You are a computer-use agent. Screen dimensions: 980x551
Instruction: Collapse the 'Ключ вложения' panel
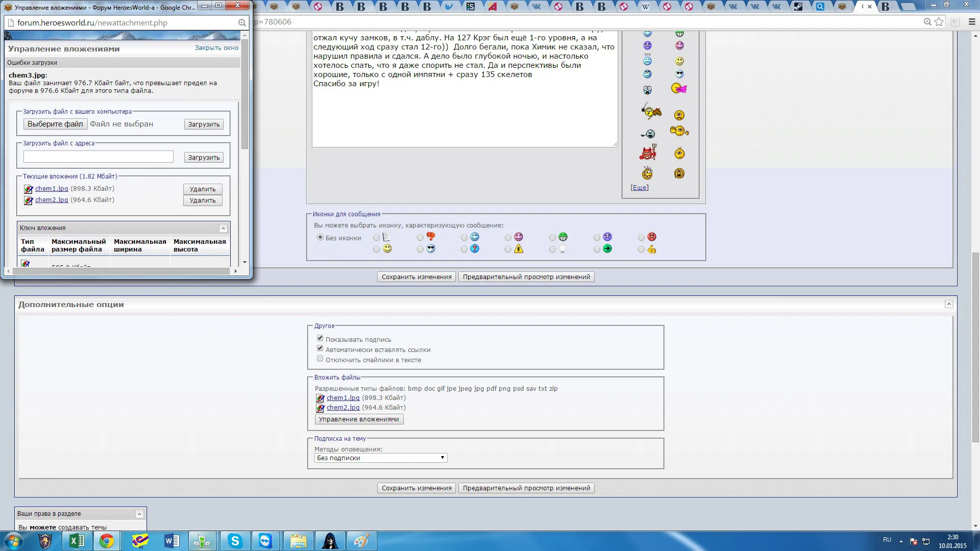pyautogui.click(x=223, y=228)
